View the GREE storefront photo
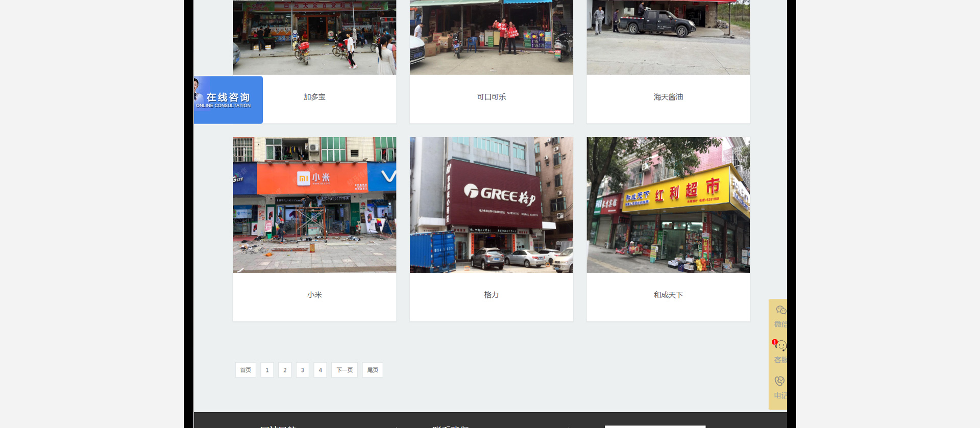980x428 pixels. click(x=491, y=205)
